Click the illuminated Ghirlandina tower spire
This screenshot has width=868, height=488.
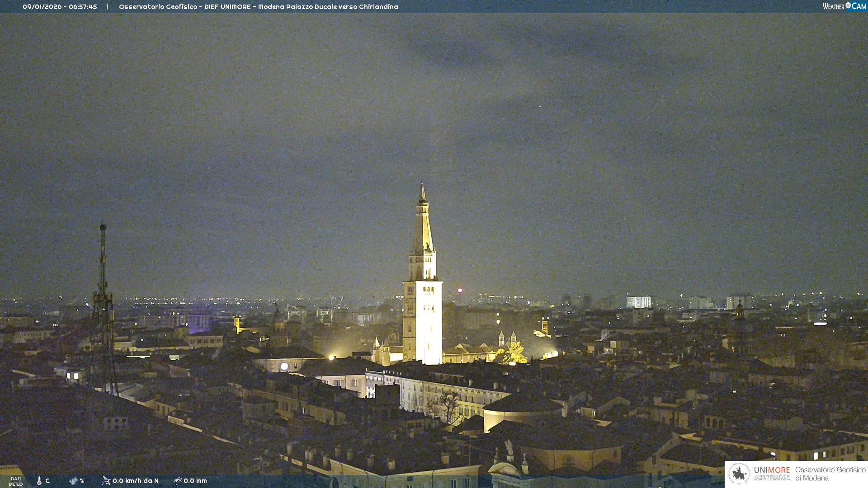pyautogui.click(x=423, y=226)
